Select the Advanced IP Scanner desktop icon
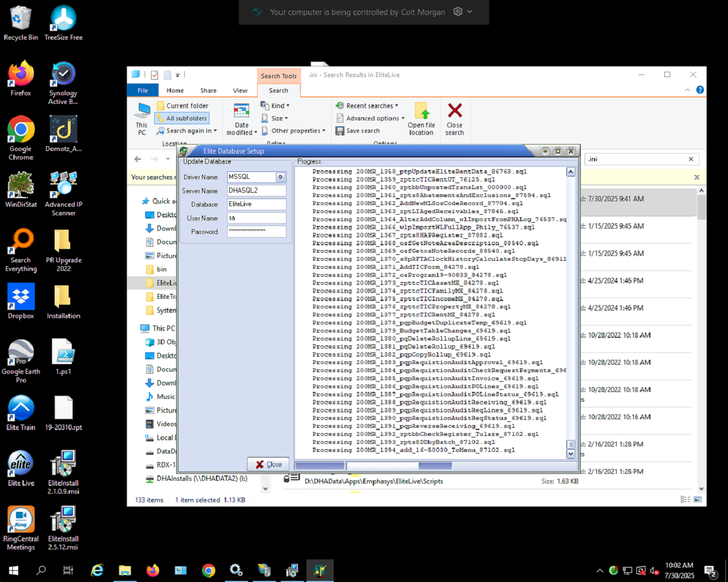Viewport: 728px width, 582px height. (x=63, y=194)
